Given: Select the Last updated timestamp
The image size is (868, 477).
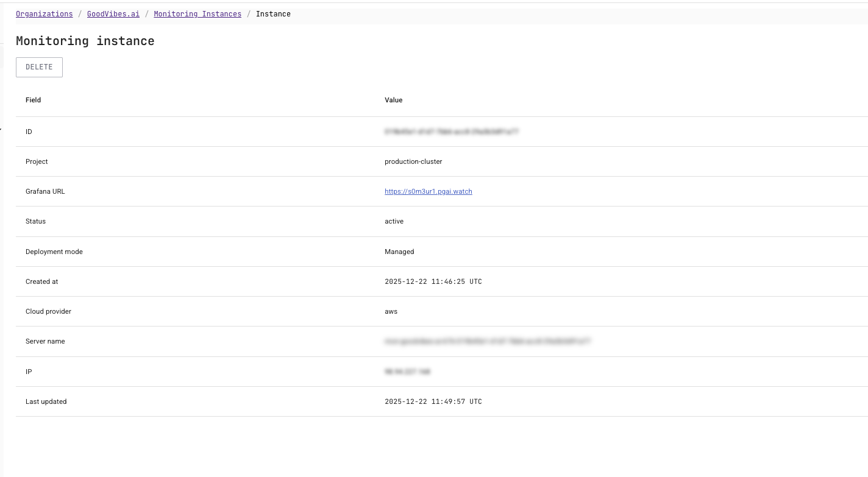Looking at the screenshot, I should [433, 401].
